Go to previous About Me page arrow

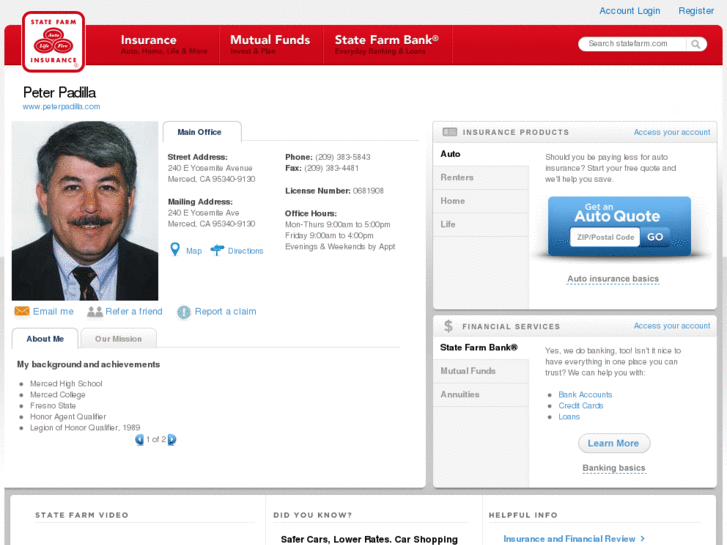139,439
